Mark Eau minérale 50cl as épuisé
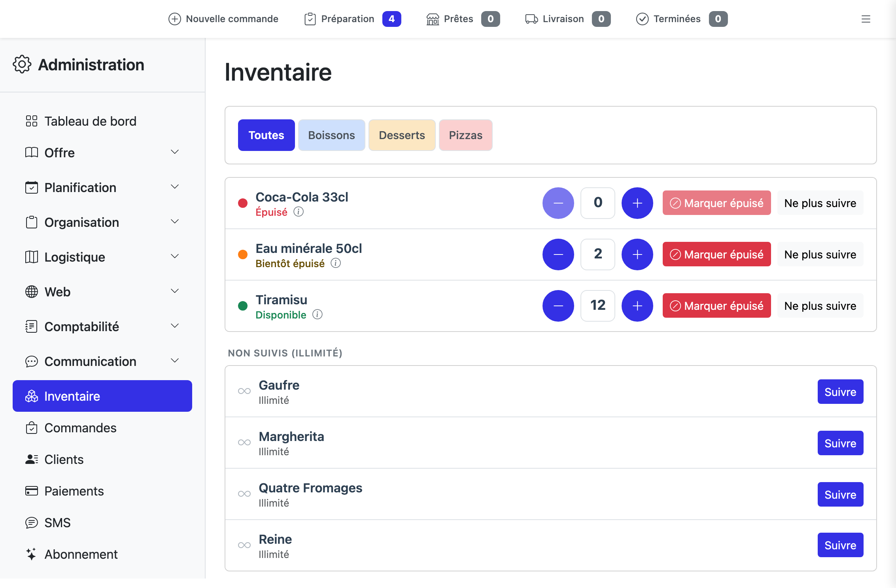 [716, 254]
